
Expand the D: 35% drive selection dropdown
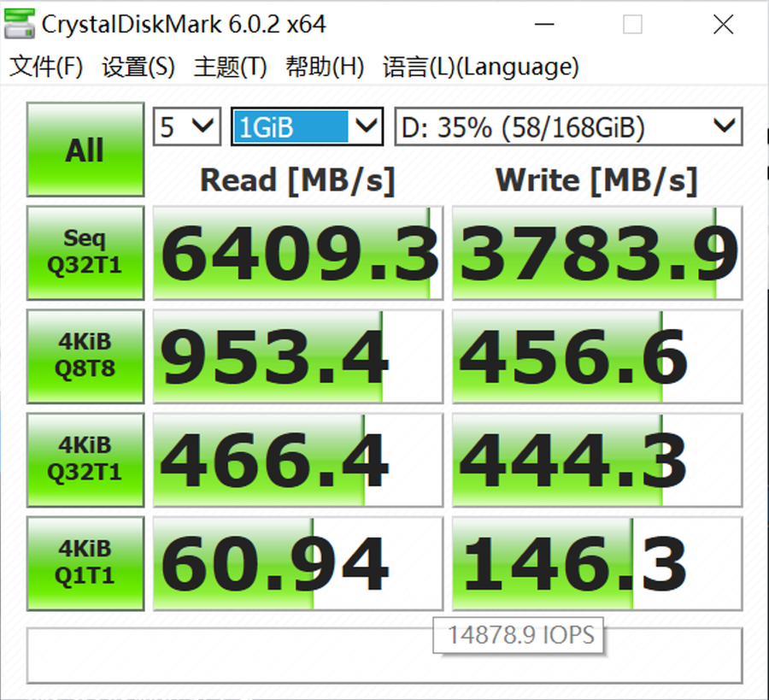click(x=569, y=126)
